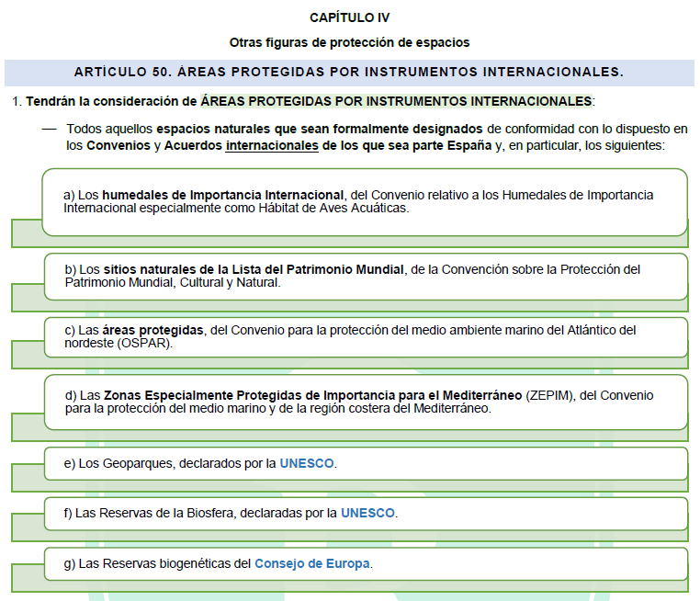This screenshot has height=601, width=700.
Task: Select box b) about sitios naturales
Action: tap(365, 276)
